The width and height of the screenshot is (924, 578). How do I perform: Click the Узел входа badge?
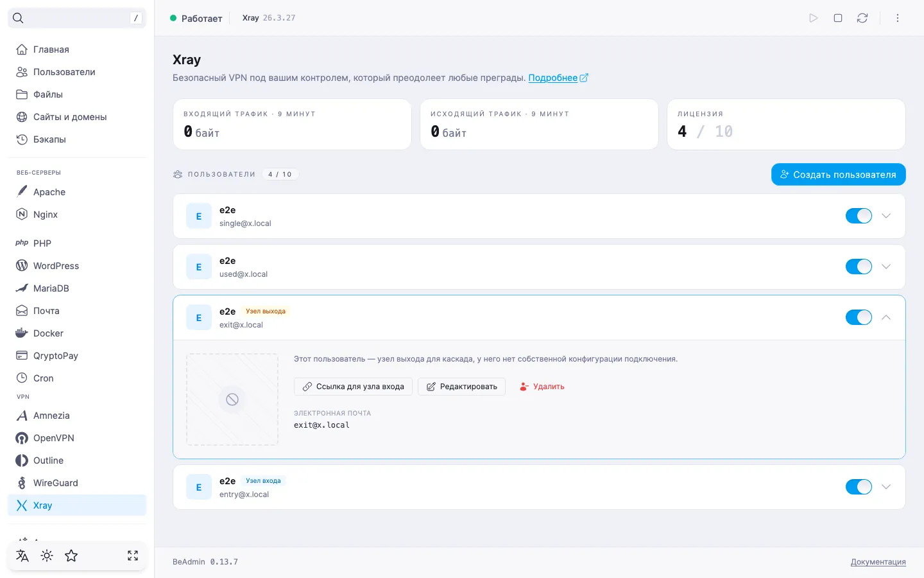click(263, 480)
